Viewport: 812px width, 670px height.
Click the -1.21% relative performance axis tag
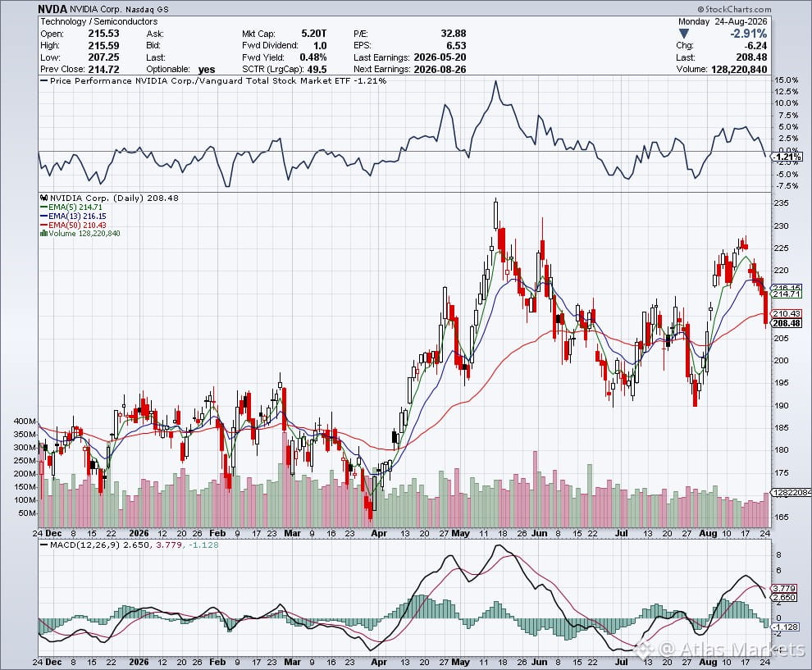787,157
